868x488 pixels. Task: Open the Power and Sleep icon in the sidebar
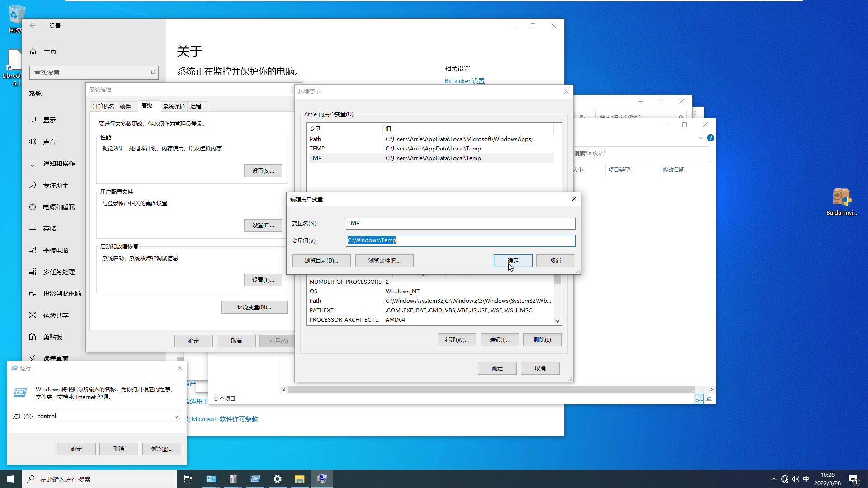point(33,206)
